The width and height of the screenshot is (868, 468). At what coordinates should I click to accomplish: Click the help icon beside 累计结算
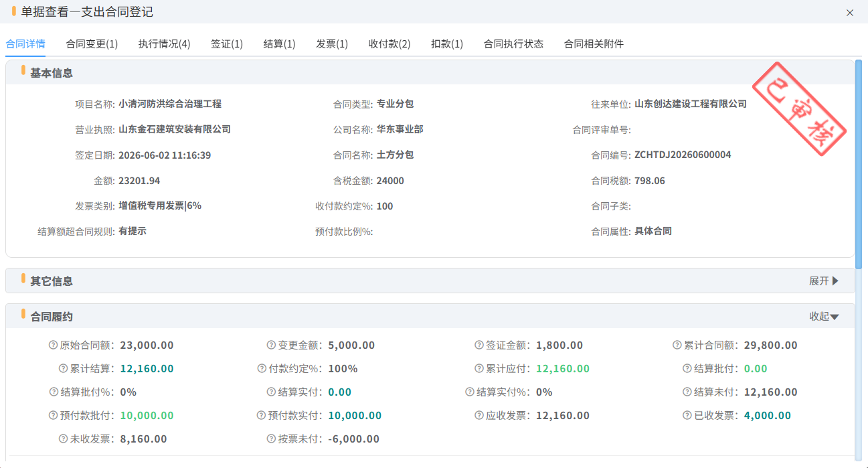pyautogui.click(x=64, y=369)
